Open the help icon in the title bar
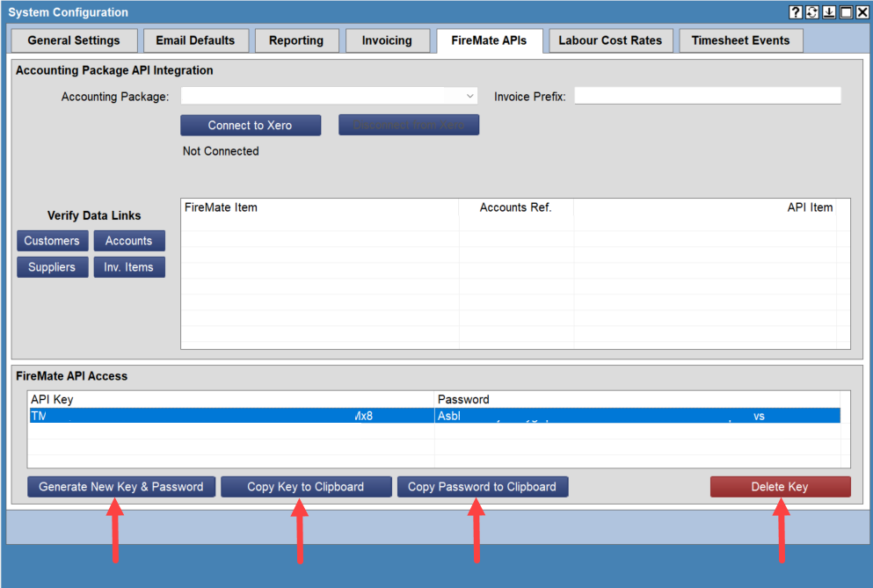This screenshot has height=588, width=873. coord(796,11)
